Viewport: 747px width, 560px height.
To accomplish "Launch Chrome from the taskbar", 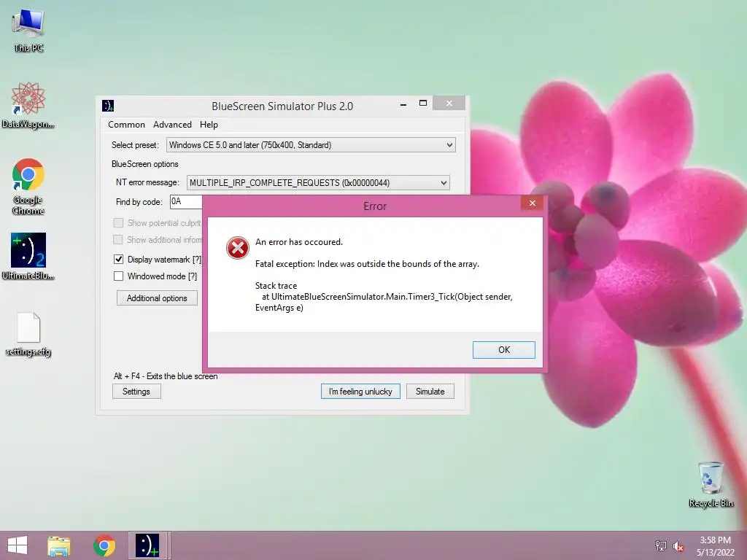I will click(104, 545).
